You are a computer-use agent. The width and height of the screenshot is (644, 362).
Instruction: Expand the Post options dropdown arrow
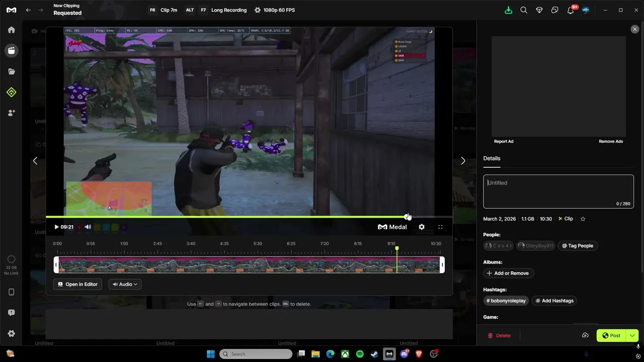click(632, 335)
